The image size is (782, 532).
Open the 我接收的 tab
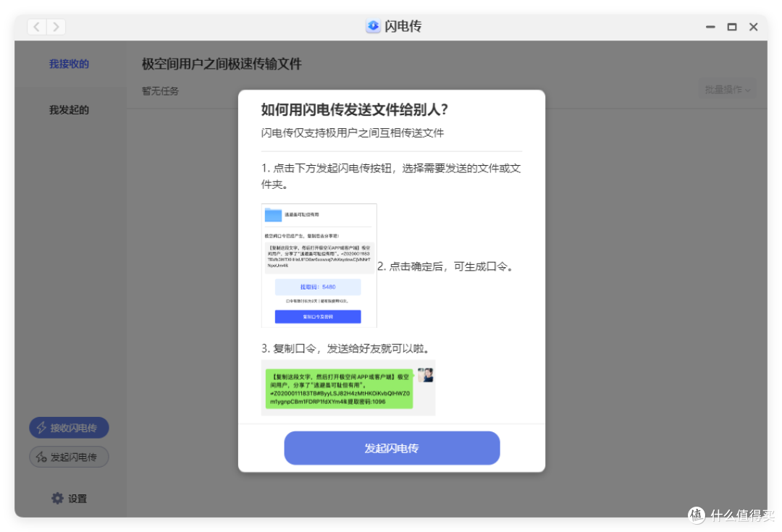69,64
